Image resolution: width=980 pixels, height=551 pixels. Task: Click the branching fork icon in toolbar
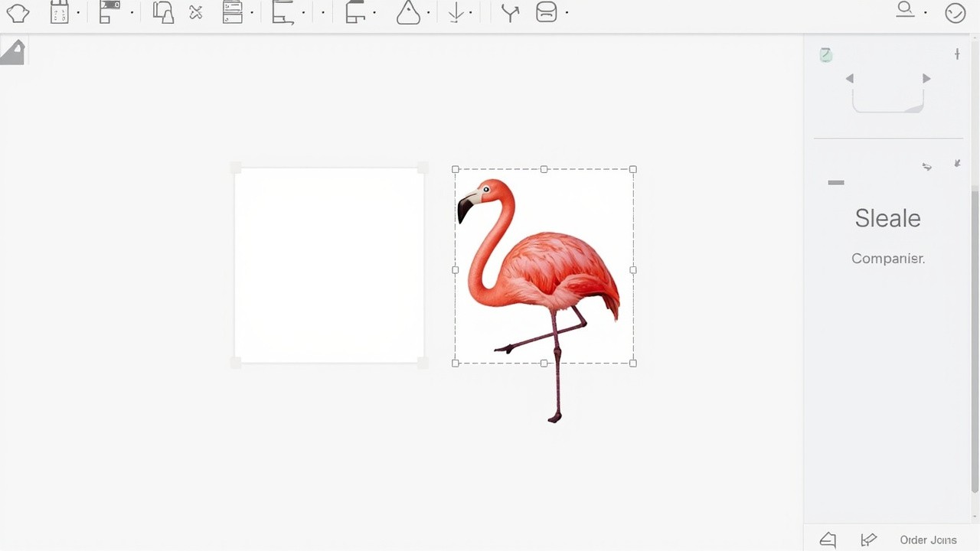[510, 13]
